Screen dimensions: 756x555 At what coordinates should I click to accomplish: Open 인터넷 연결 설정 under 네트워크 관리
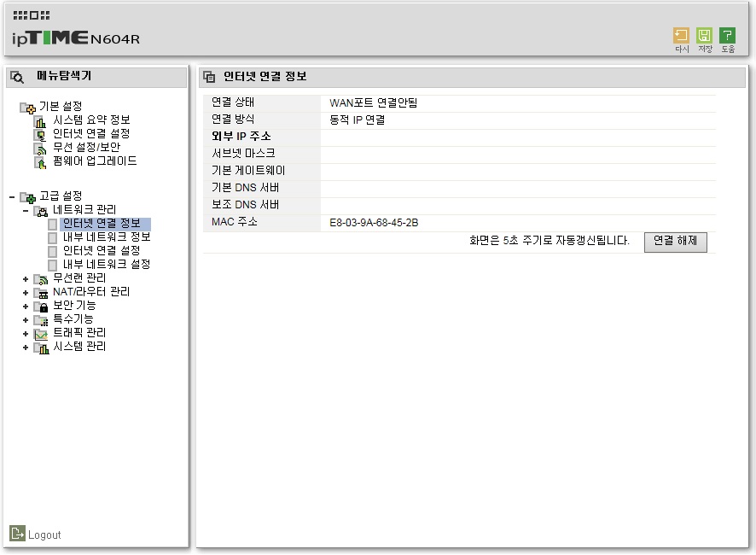click(102, 250)
